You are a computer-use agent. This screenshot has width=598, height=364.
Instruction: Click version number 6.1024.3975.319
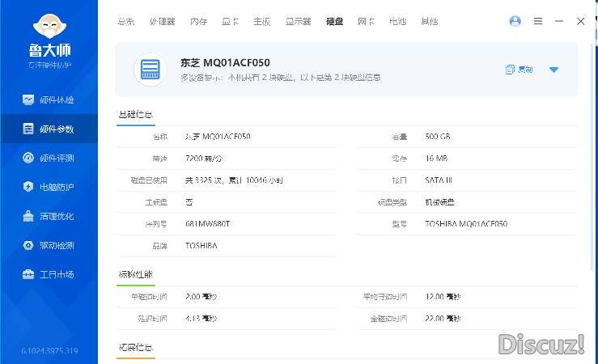pyautogui.click(x=49, y=351)
